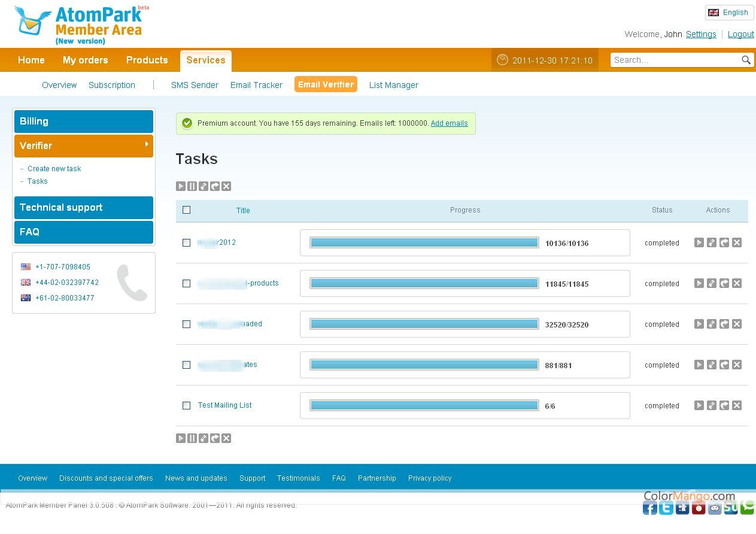756x534 pixels.
Task: Switch to the List Manager service tab
Action: click(393, 85)
